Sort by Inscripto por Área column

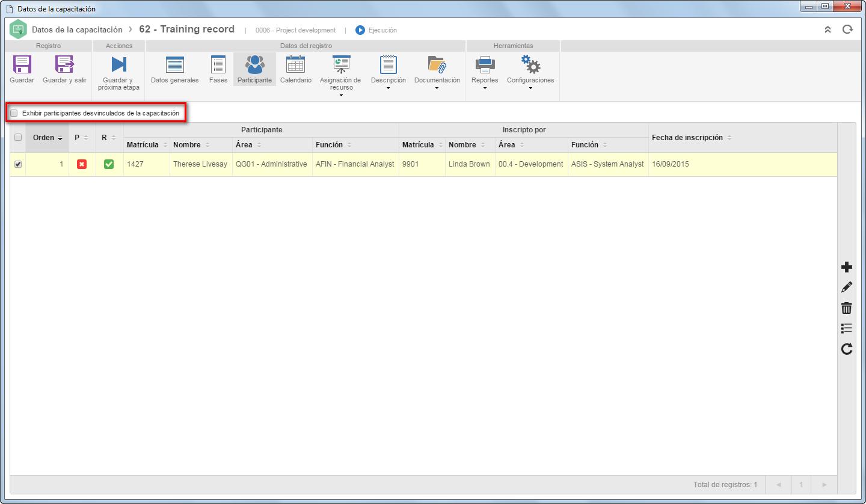coord(532,145)
